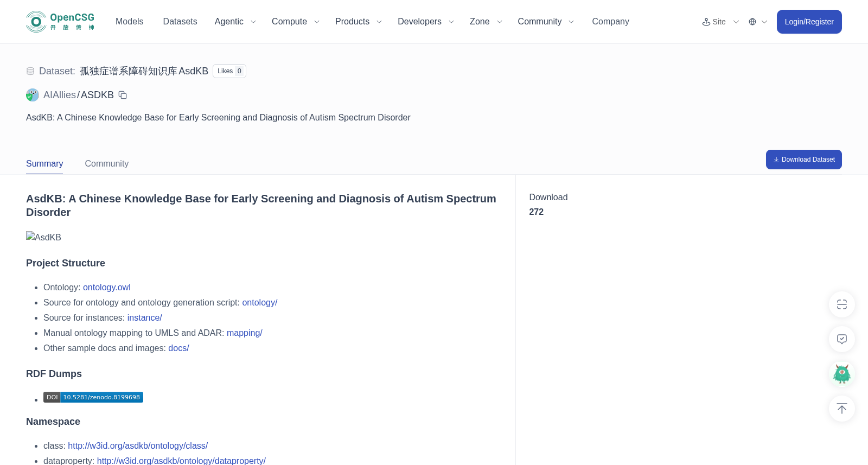Open the instance/ folder link

[x=145, y=318]
